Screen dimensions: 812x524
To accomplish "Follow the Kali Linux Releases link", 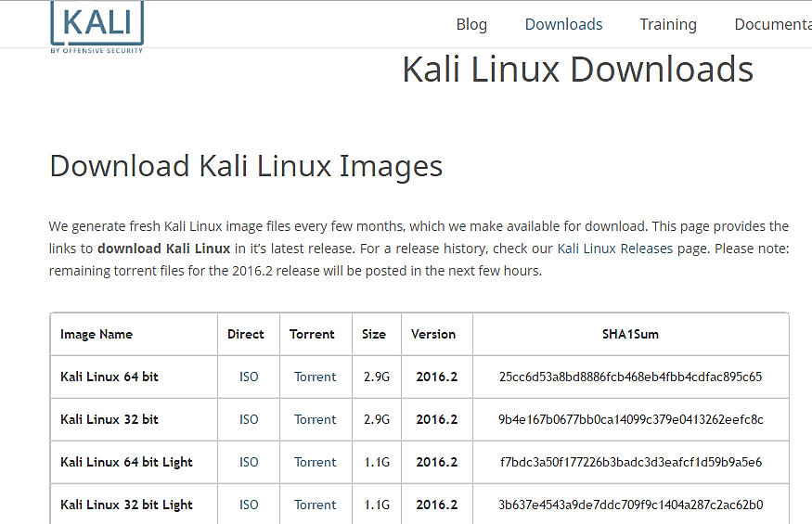I will click(614, 249).
